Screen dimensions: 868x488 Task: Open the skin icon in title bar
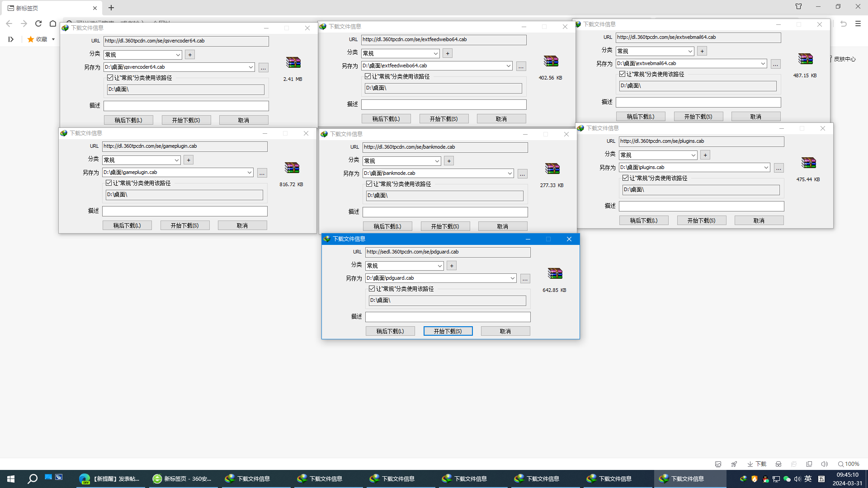coord(799,6)
